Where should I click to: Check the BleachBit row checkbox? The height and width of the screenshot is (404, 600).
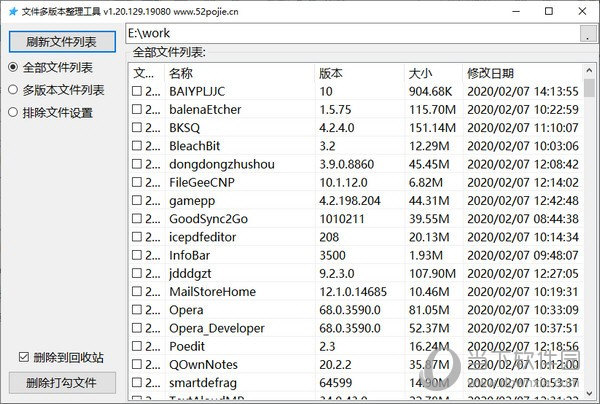click(x=137, y=146)
